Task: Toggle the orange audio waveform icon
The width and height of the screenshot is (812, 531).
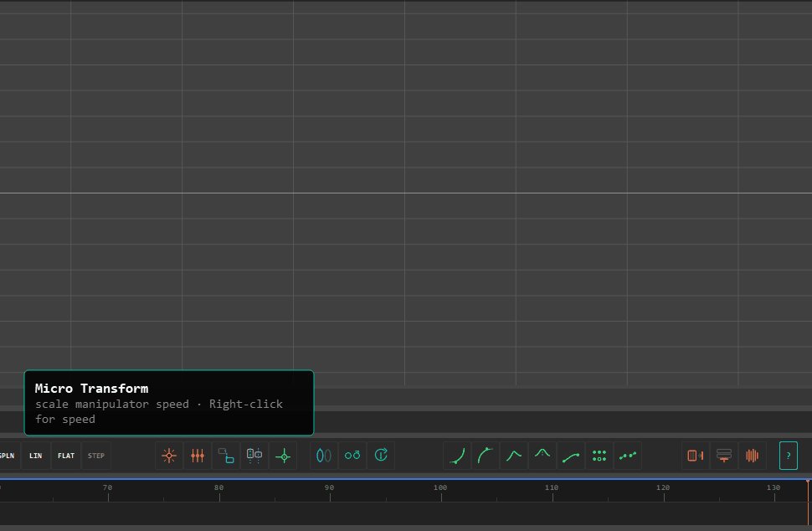Action: pyautogui.click(x=752, y=456)
